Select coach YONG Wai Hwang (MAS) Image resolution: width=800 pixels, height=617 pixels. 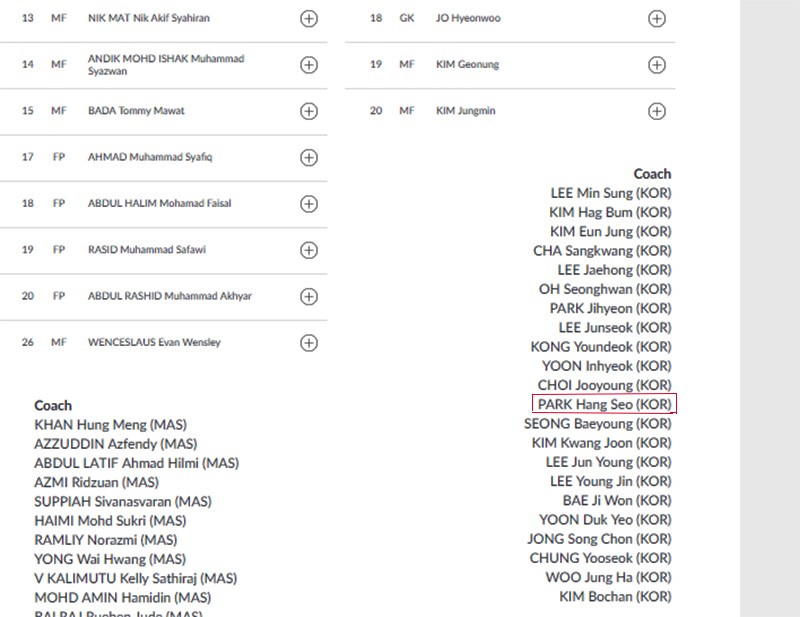click(109, 559)
